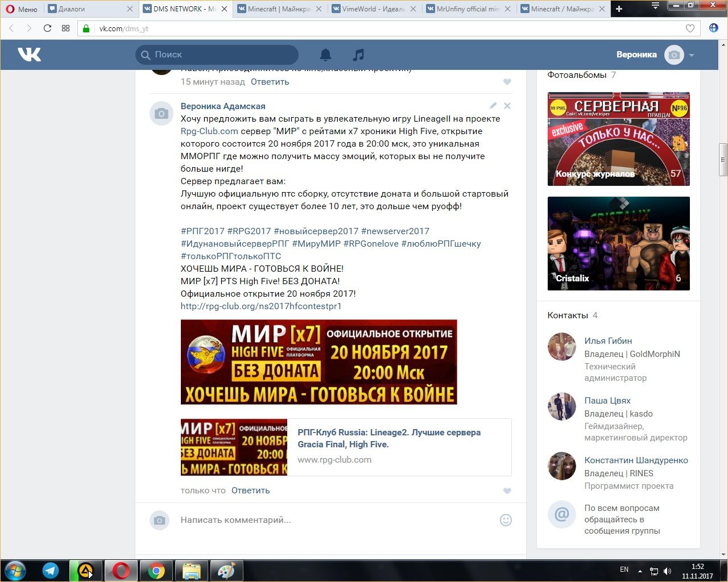This screenshot has width=728, height=582.
Task: Click the address bar vk.com/dms_yt
Action: (387, 28)
